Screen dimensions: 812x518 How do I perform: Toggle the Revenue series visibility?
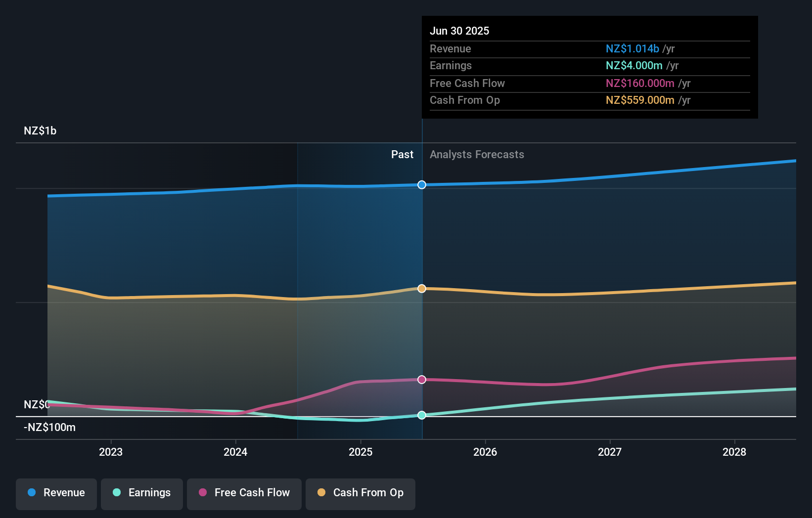click(x=56, y=493)
